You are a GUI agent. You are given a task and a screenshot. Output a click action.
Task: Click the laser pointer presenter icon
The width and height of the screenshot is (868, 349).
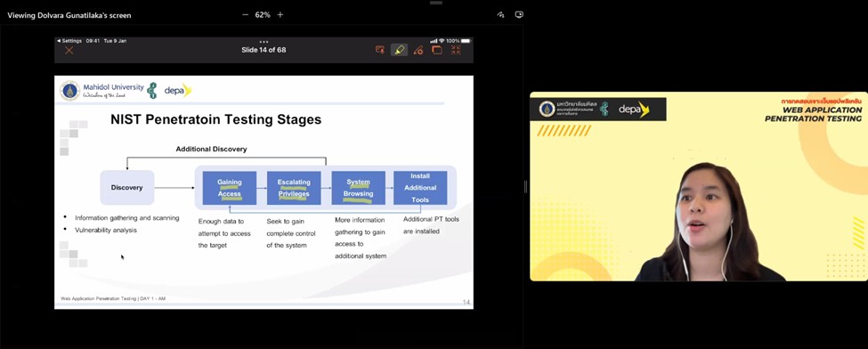[x=380, y=49]
